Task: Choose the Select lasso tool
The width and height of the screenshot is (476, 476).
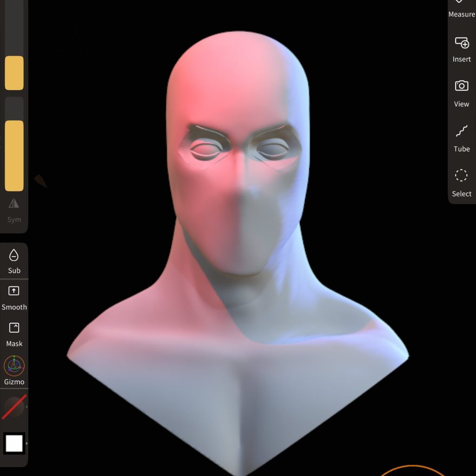Action: (461, 183)
